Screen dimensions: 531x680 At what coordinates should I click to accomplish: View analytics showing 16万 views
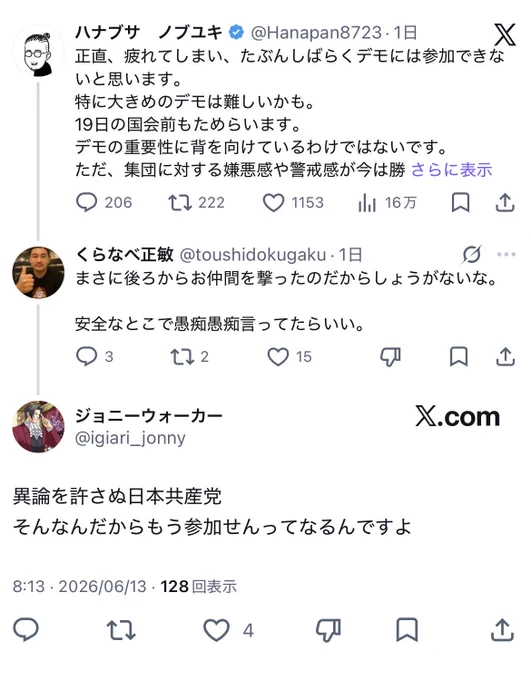pos(367,203)
